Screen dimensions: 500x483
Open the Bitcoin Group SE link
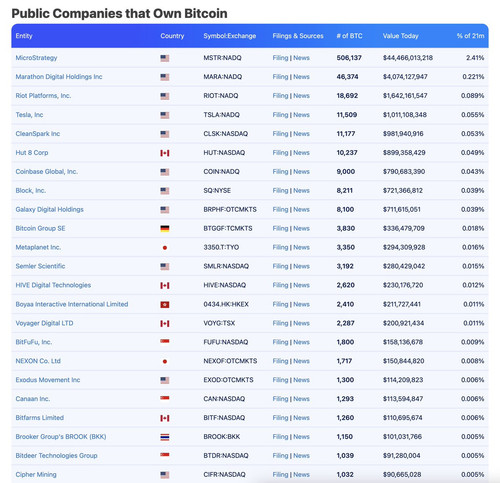[x=40, y=228]
